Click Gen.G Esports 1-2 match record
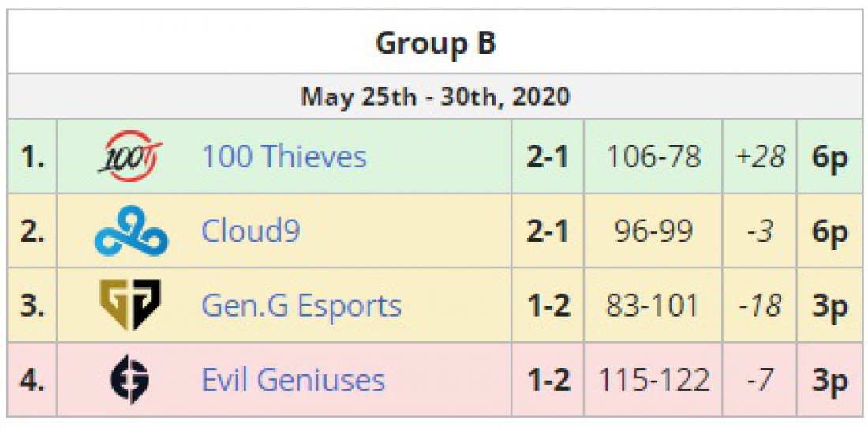This screenshot has width=868, height=428. (548, 305)
